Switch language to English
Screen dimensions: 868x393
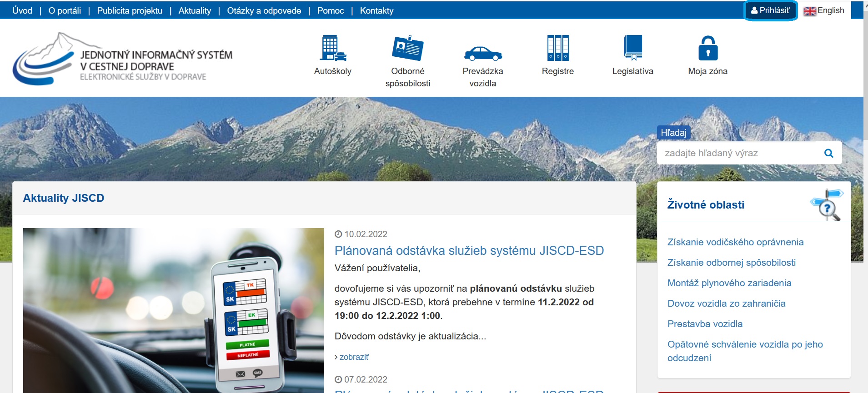pos(824,10)
